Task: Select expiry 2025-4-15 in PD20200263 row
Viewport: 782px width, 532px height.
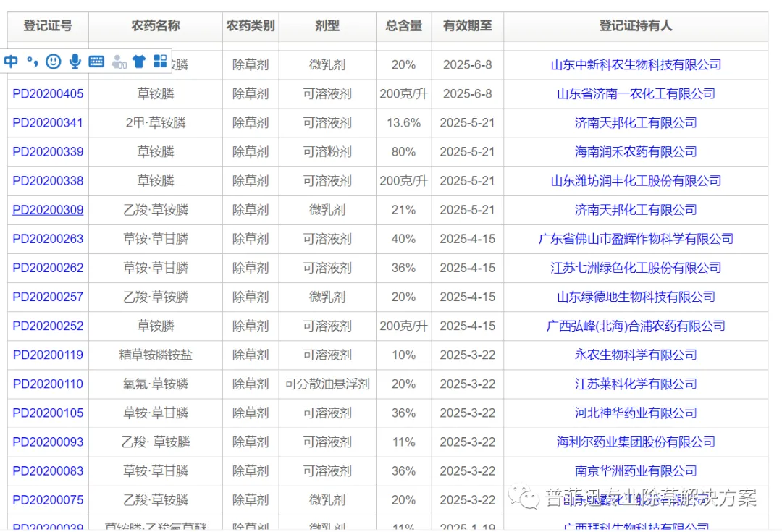Action: 467,239
